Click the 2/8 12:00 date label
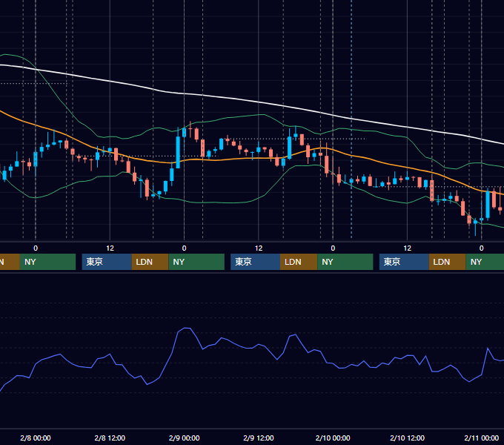 click(x=110, y=438)
